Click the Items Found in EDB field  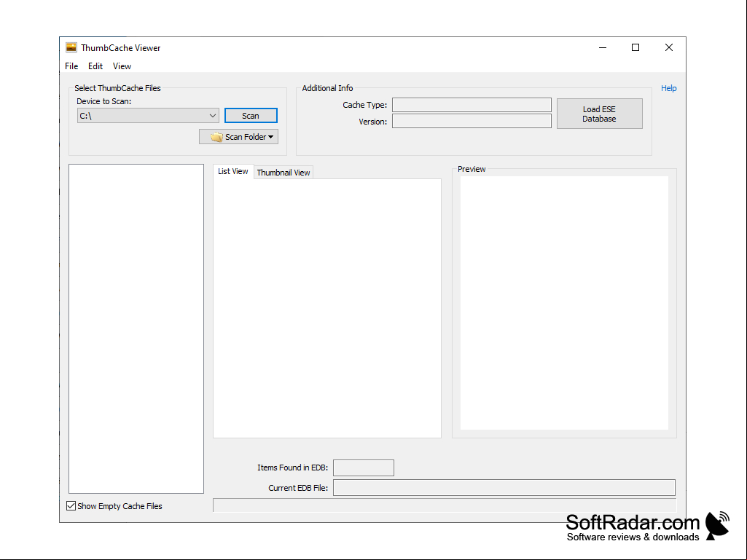[x=364, y=468]
